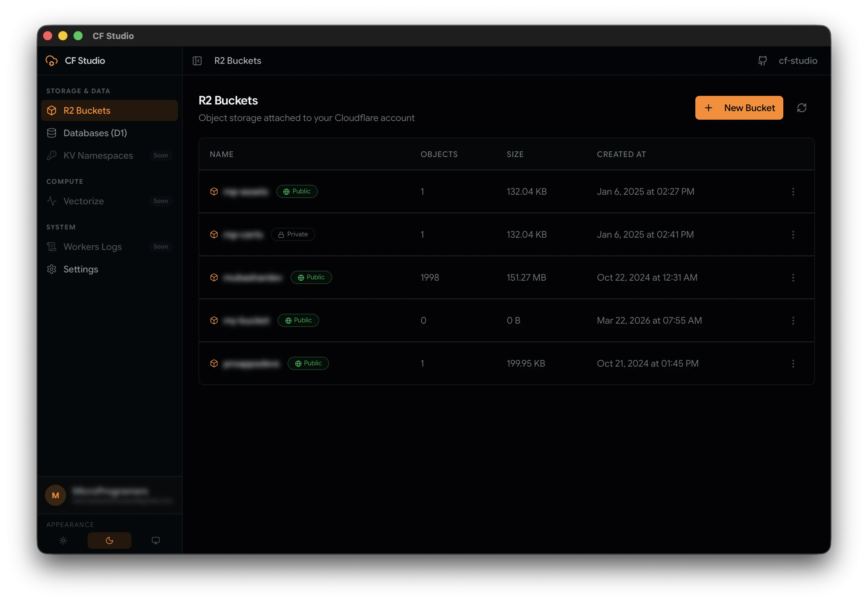Open Databases (D1) sidebar item
The height and width of the screenshot is (603, 868).
coord(109,133)
